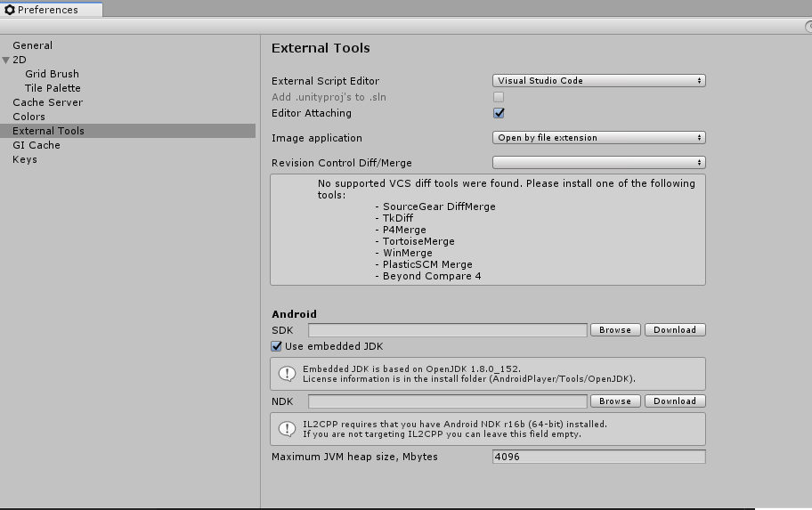The image size is (812, 510).
Task: Click the Image application label
Action: [317, 138]
